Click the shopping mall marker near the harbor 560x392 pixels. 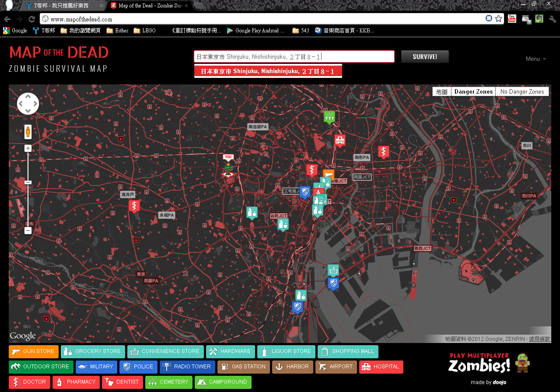click(333, 270)
